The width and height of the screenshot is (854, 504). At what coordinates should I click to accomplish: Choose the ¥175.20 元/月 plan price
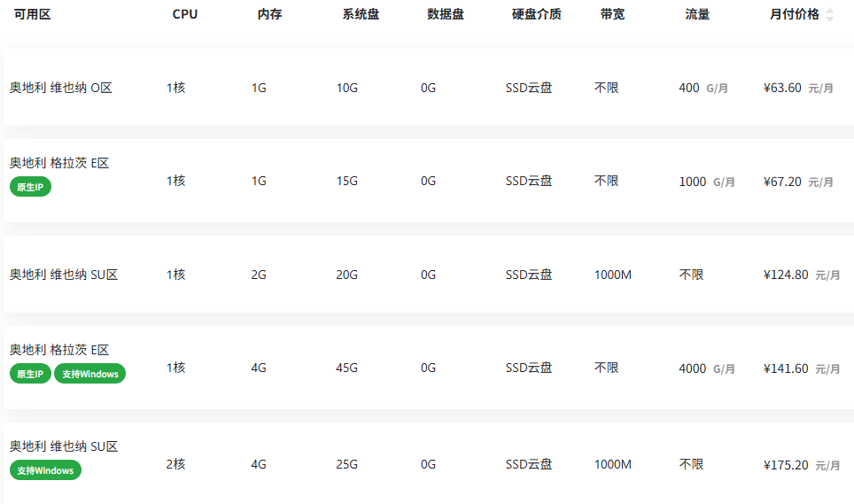pyautogui.click(x=801, y=465)
